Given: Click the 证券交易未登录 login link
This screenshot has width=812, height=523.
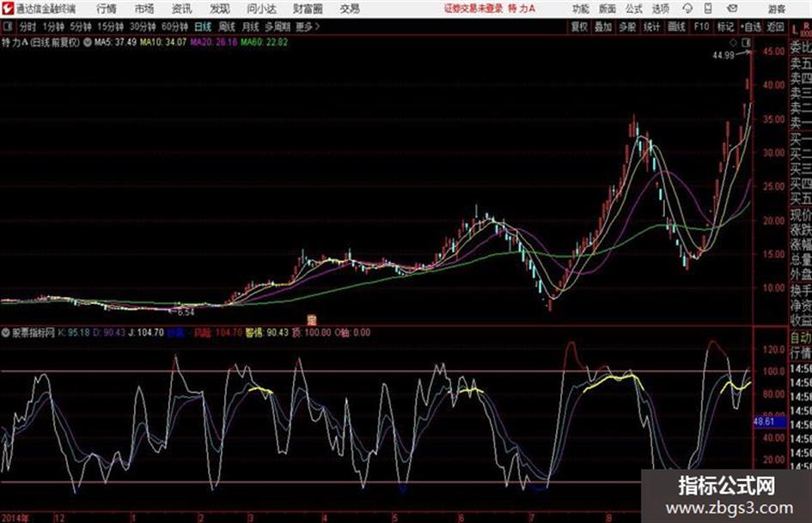Looking at the screenshot, I should pyautogui.click(x=473, y=9).
